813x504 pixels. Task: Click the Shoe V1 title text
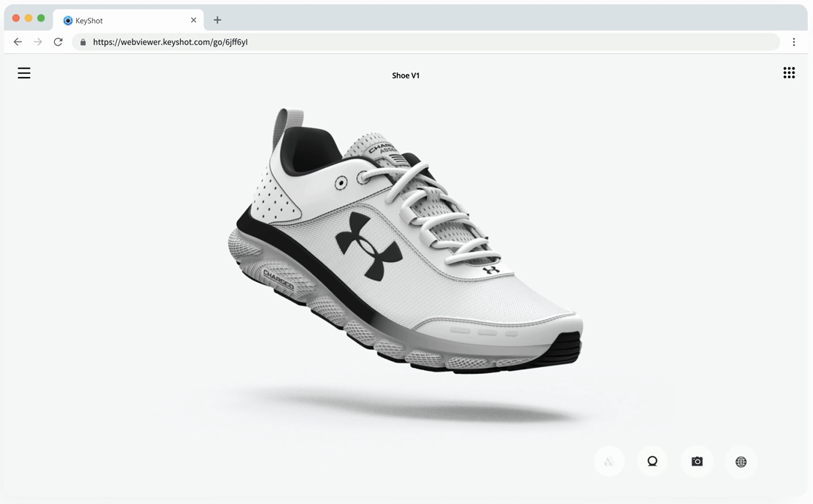[x=406, y=75]
